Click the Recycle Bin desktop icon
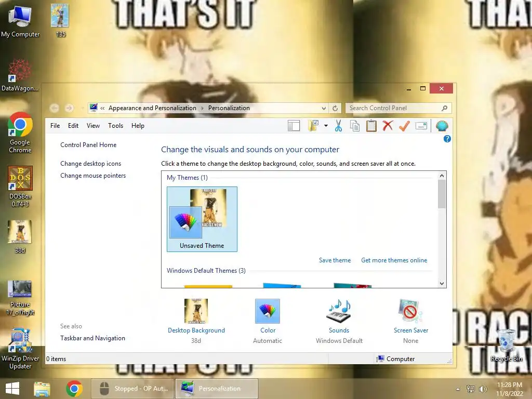The height and width of the screenshot is (399, 532). [506, 345]
